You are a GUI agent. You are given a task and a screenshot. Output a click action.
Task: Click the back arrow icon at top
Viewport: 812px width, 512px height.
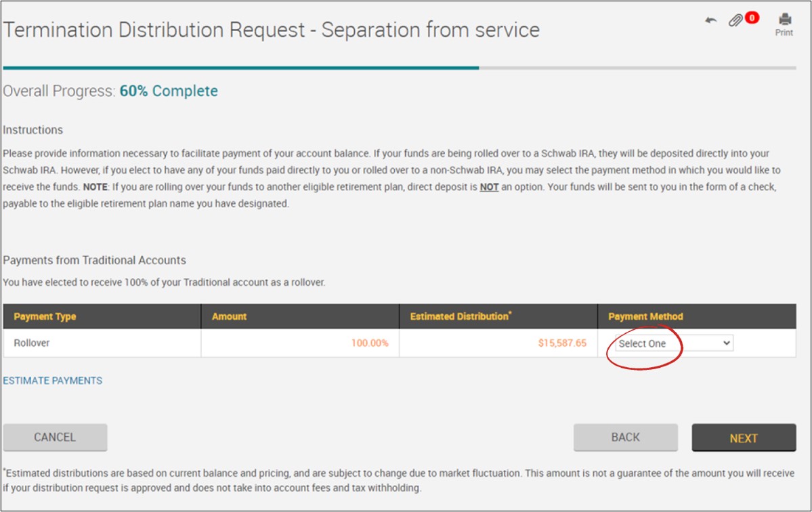[x=710, y=20]
